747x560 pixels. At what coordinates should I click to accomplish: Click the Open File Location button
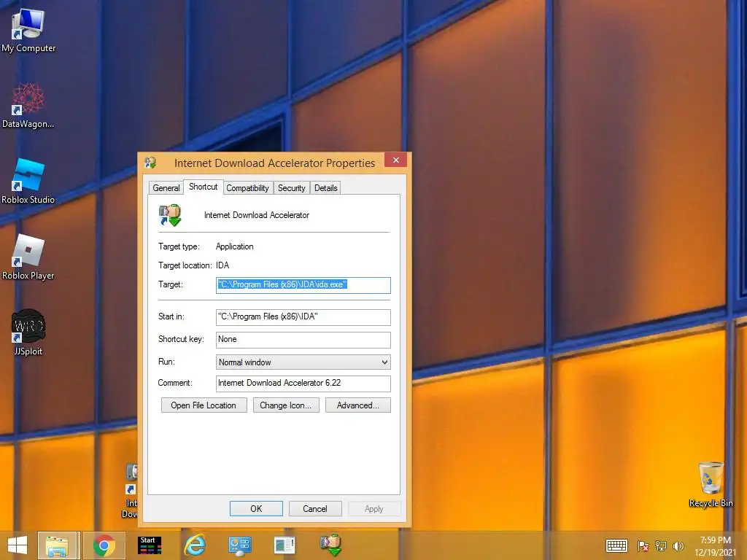coord(204,405)
